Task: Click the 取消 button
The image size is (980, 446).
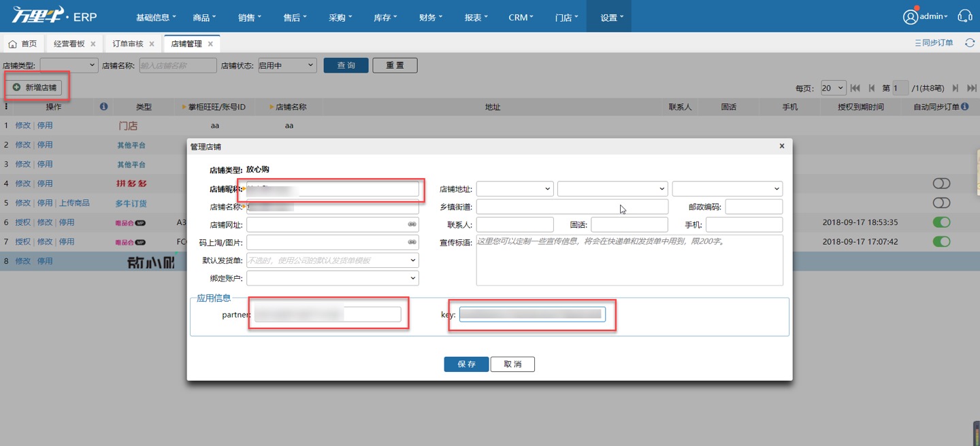Action: [512, 364]
